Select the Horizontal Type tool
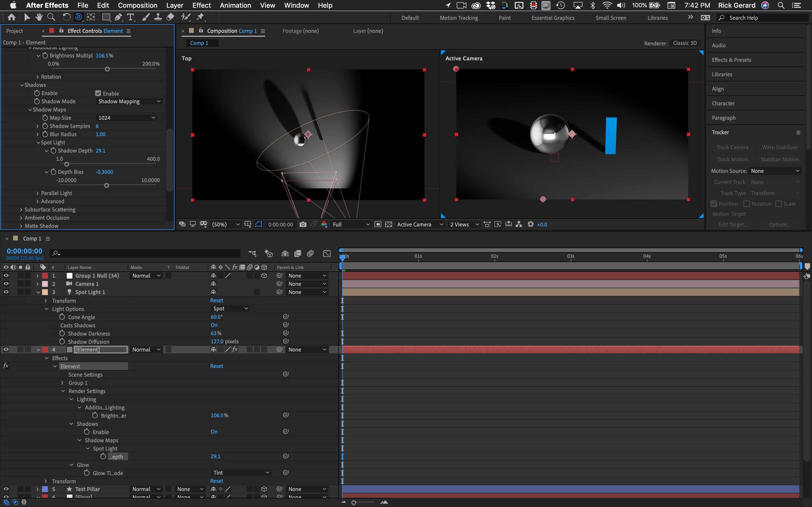The image size is (812, 507). [x=130, y=17]
